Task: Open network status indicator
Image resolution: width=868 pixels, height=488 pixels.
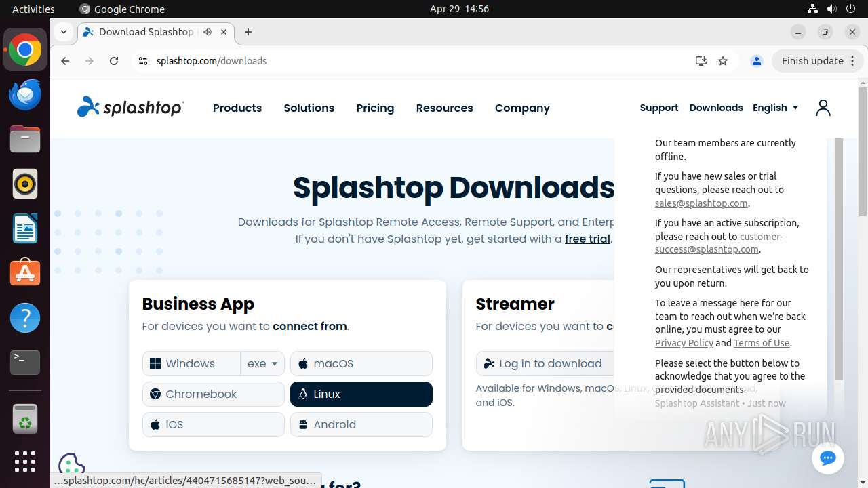Action: coord(812,9)
